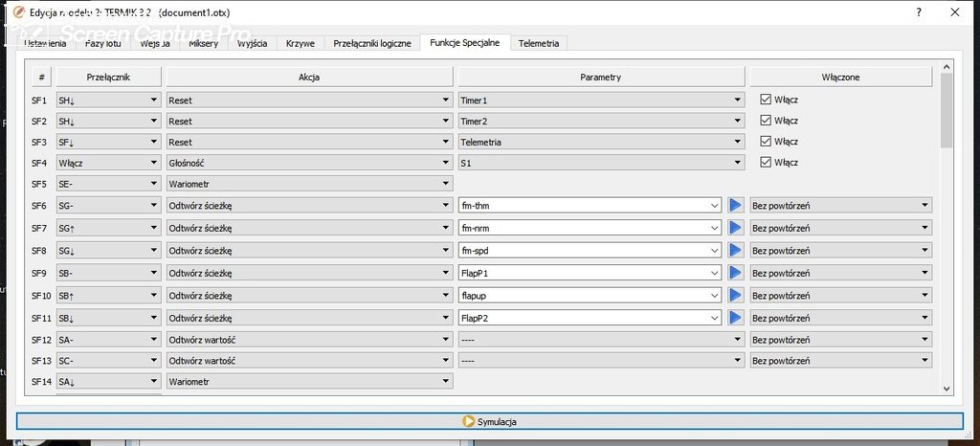Open the SF6 Bez powtórzeń repeat dropdown
The width and height of the screenshot is (980, 446).
(839, 206)
